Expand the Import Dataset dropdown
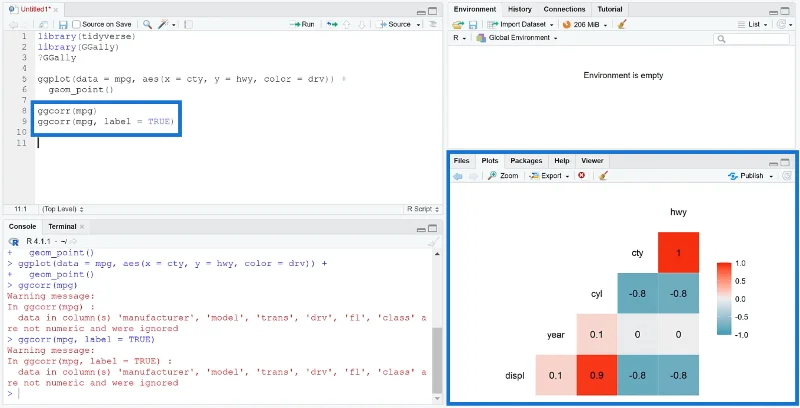Image resolution: width=800 pixels, height=408 pixels. tap(552, 24)
